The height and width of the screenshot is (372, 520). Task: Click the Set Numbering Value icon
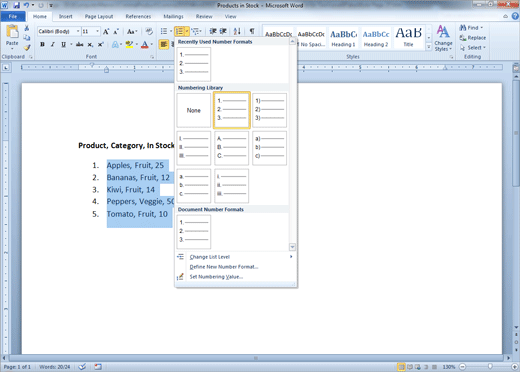click(x=180, y=277)
